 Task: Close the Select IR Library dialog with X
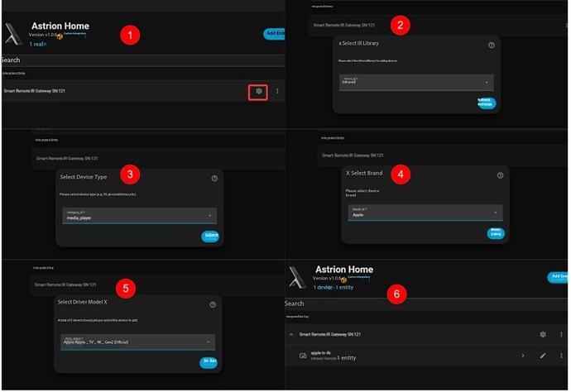coord(340,43)
